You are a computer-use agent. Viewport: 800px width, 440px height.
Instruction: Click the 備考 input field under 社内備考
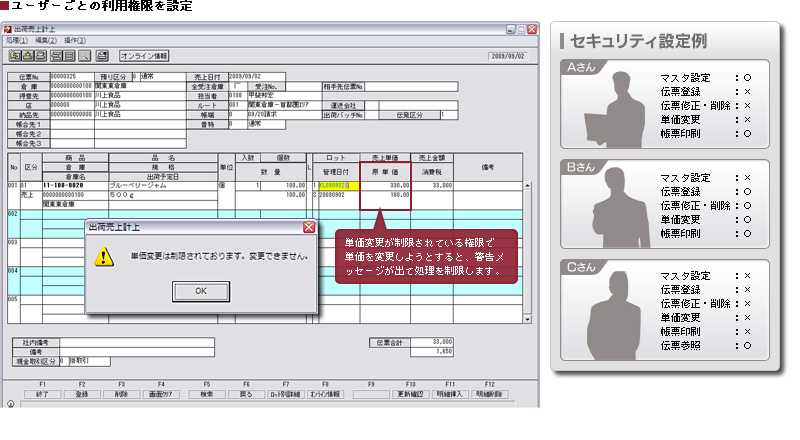[137, 352]
